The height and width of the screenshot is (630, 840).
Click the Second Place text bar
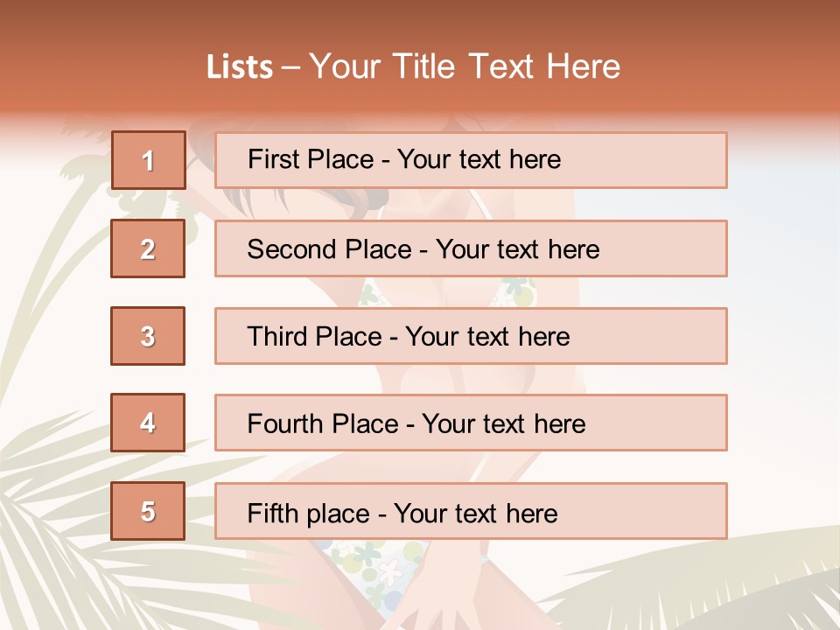point(471,248)
